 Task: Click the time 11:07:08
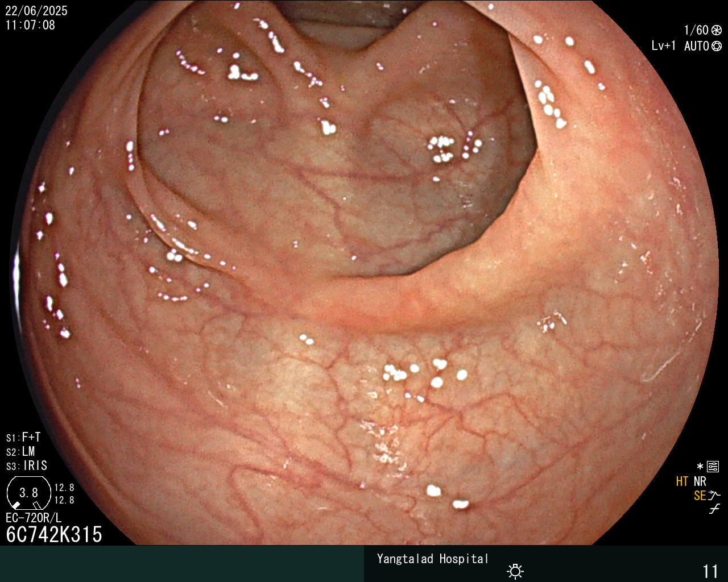click(x=30, y=25)
